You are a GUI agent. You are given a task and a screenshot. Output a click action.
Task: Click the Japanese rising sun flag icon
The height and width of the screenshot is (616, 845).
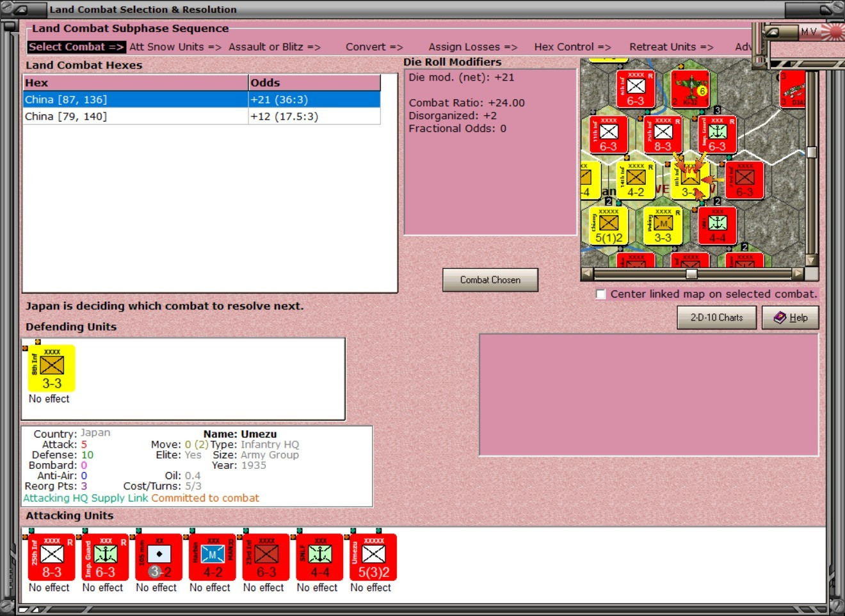tap(833, 31)
